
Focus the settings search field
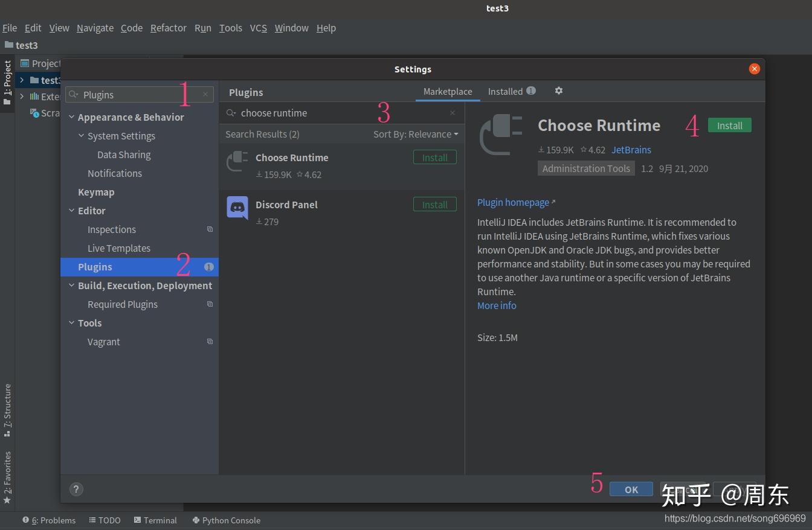pyautogui.click(x=140, y=95)
